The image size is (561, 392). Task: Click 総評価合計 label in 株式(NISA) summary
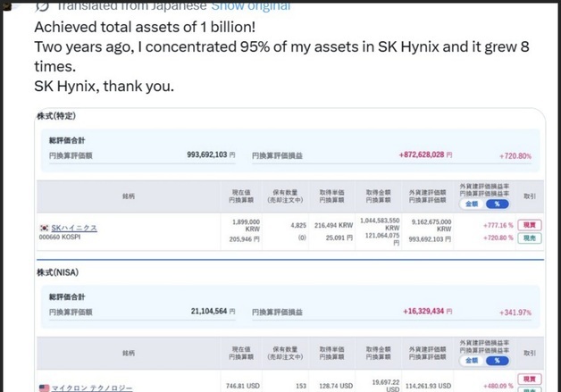point(67,296)
